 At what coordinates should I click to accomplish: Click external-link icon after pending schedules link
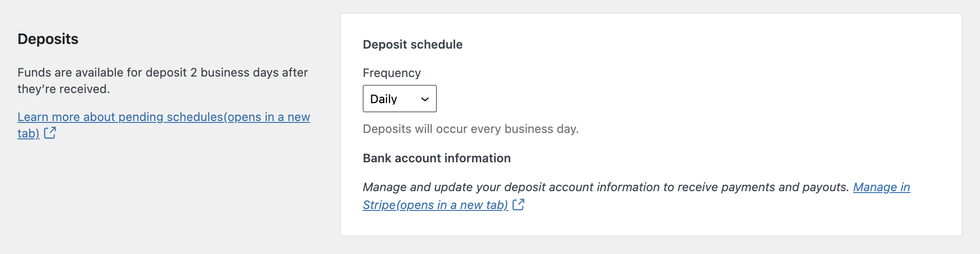tap(50, 133)
